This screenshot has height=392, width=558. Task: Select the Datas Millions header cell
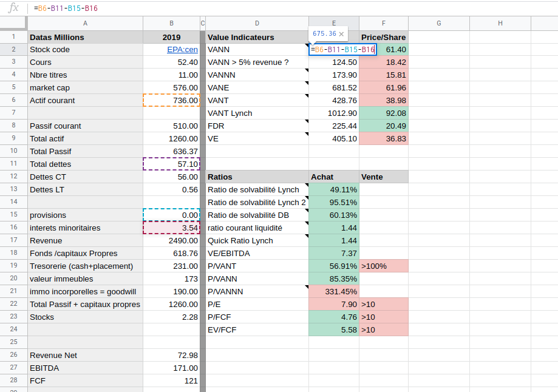click(84, 37)
